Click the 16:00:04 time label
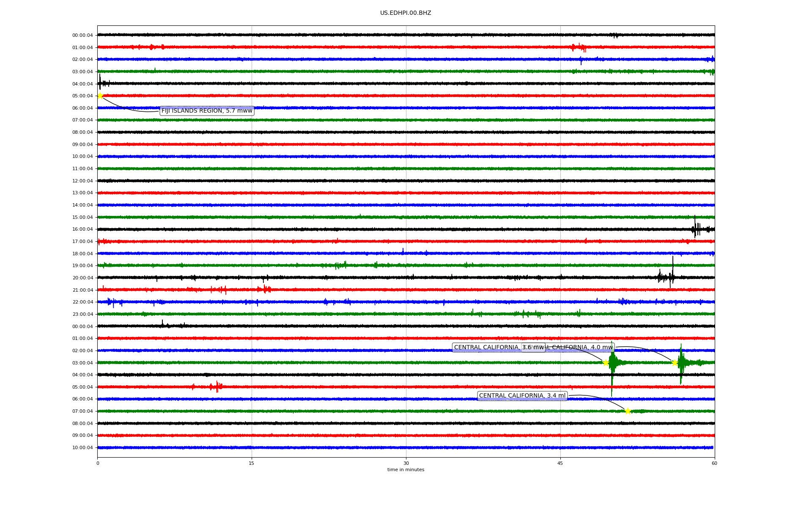The height and width of the screenshot is (508, 812). [82, 229]
